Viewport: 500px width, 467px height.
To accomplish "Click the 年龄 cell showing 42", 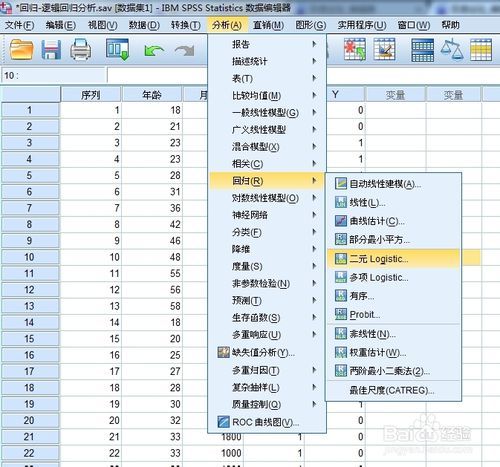I will [x=152, y=224].
